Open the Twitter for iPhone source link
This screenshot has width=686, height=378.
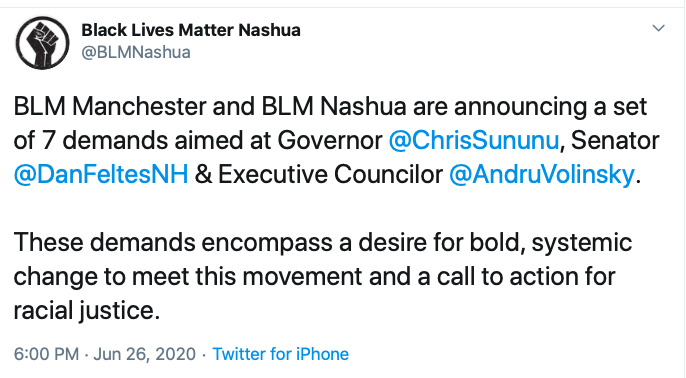[x=280, y=354]
